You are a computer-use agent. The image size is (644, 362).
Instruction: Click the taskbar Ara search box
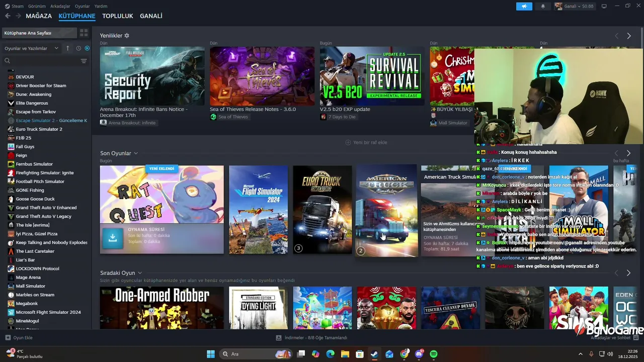click(x=256, y=354)
